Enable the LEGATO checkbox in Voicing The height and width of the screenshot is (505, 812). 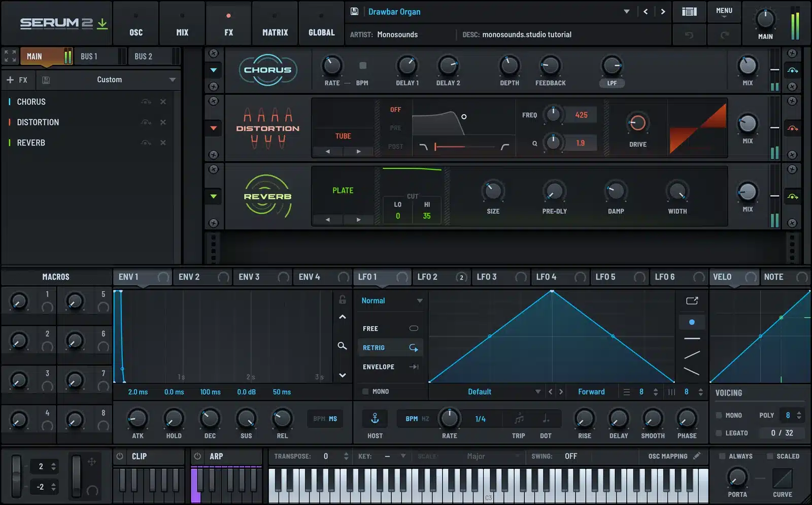click(x=719, y=433)
